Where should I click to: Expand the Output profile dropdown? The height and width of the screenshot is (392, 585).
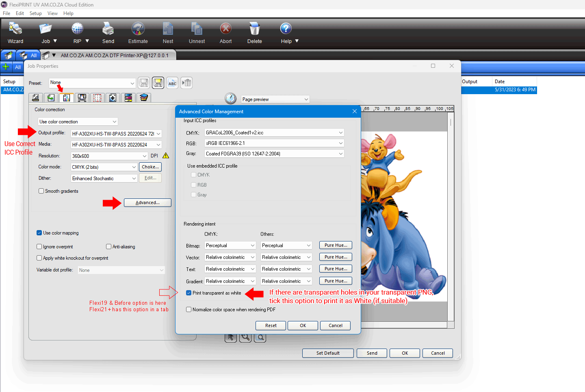[158, 134]
